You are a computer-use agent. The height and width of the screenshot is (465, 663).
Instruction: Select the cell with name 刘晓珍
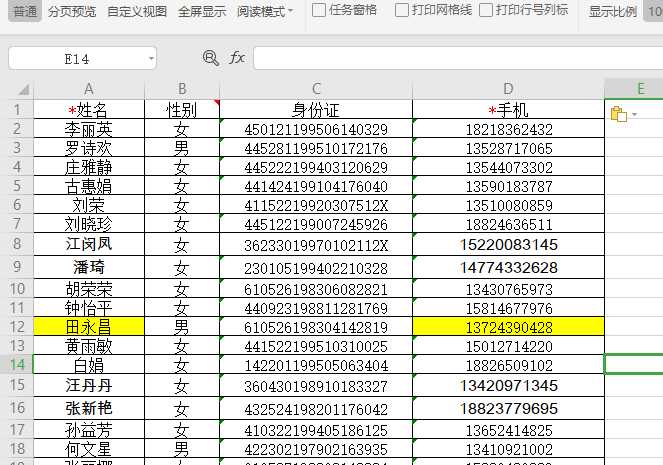click(x=89, y=223)
